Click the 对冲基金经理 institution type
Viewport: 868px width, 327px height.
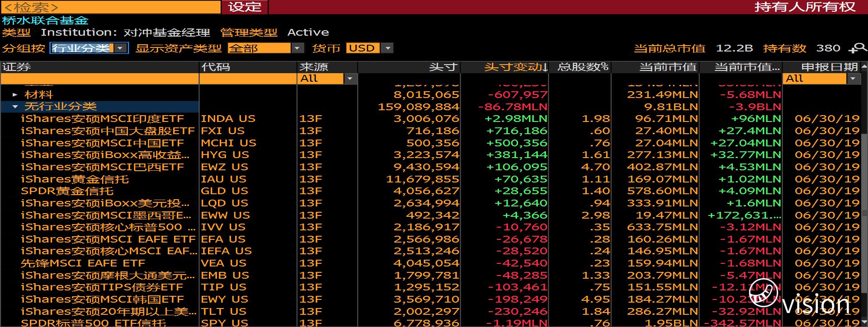coord(167,33)
